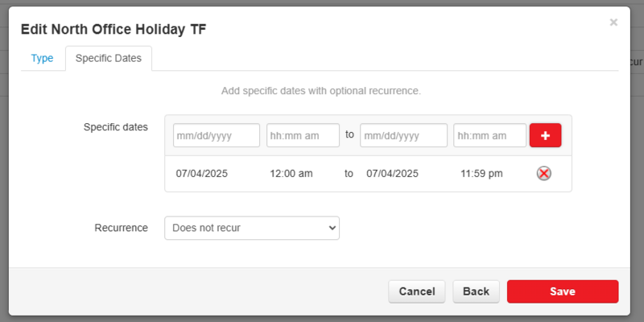
Task: Go Back to the previous step
Action: (x=476, y=291)
